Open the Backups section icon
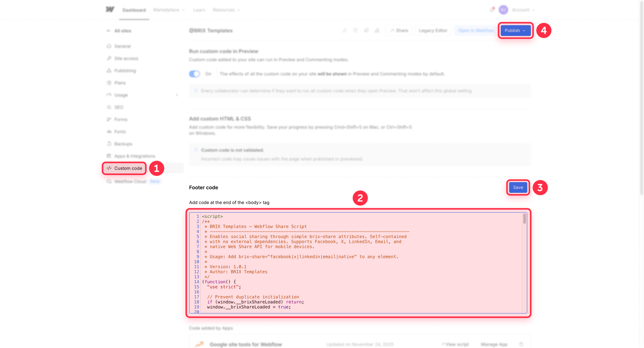Image resolution: width=644 pixels, height=348 pixels. click(x=109, y=143)
